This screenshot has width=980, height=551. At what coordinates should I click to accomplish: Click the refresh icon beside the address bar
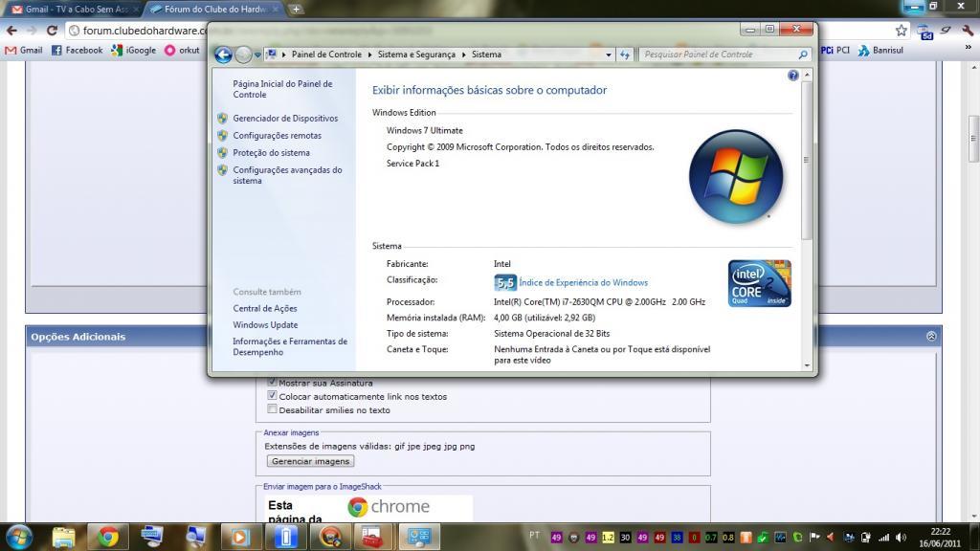(626, 55)
